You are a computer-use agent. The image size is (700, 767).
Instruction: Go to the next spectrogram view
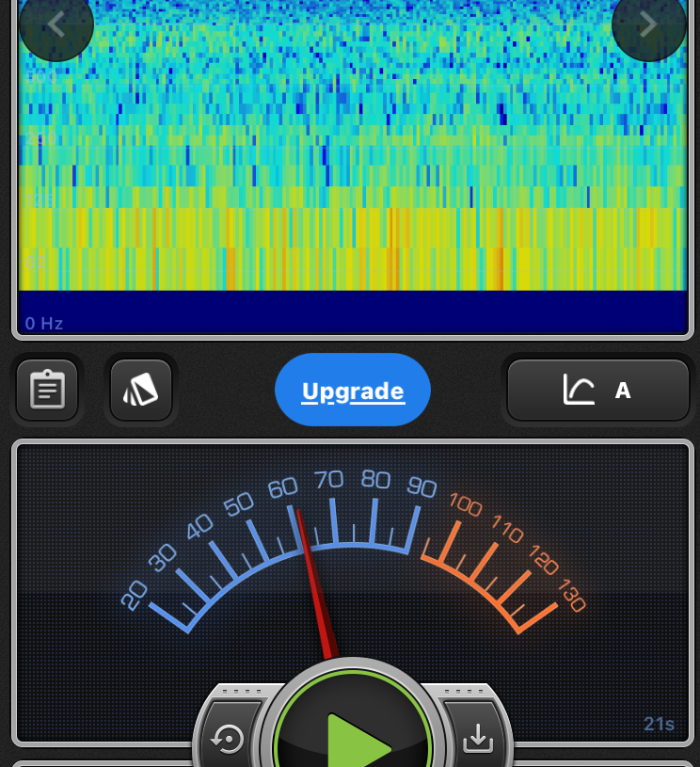[x=648, y=25]
